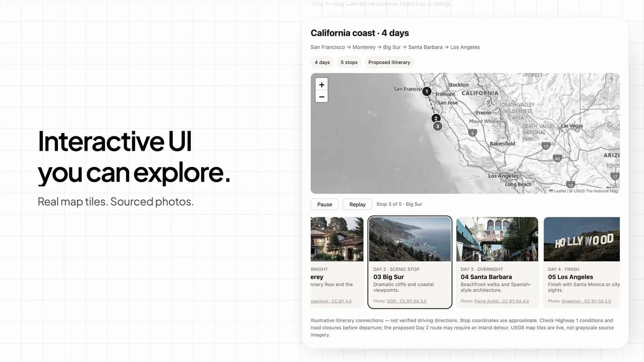Image resolution: width=644 pixels, height=362 pixels.
Task: Click the San Francisco to Los Angeles route line
Action: point(395,47)
